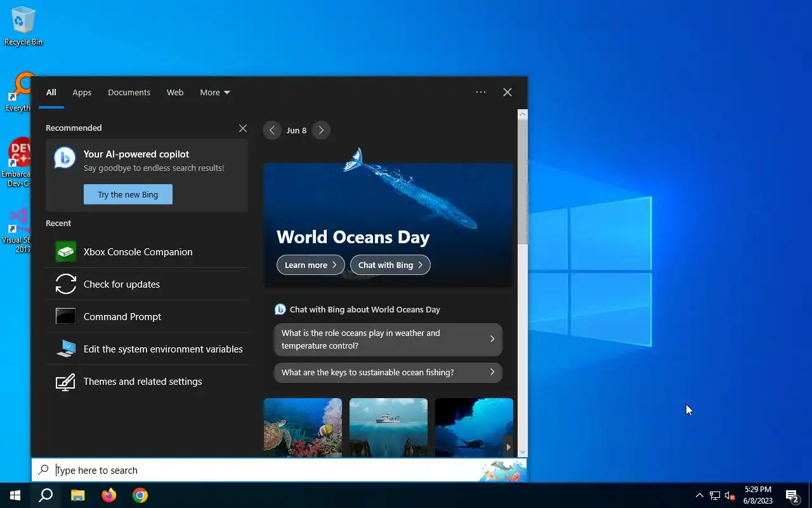Switch to the Apps search tab
Viewport: 812px width, 508px height.
click(82, 92)
